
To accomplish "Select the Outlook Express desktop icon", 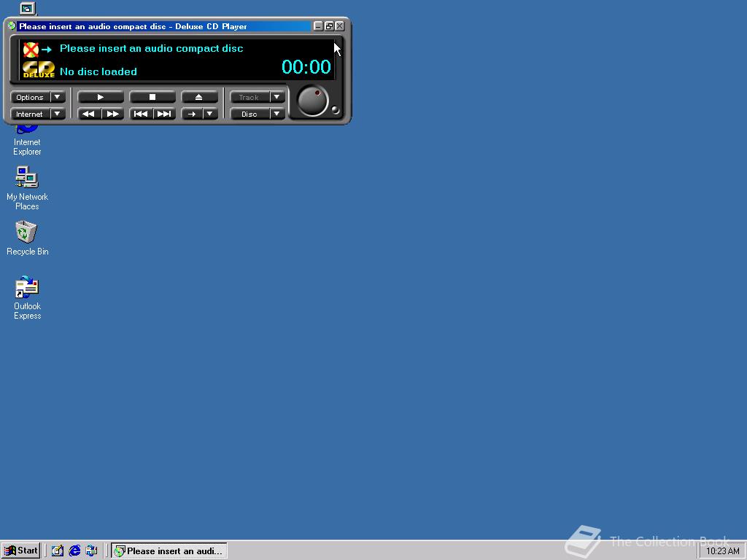I will coord(27,297).
